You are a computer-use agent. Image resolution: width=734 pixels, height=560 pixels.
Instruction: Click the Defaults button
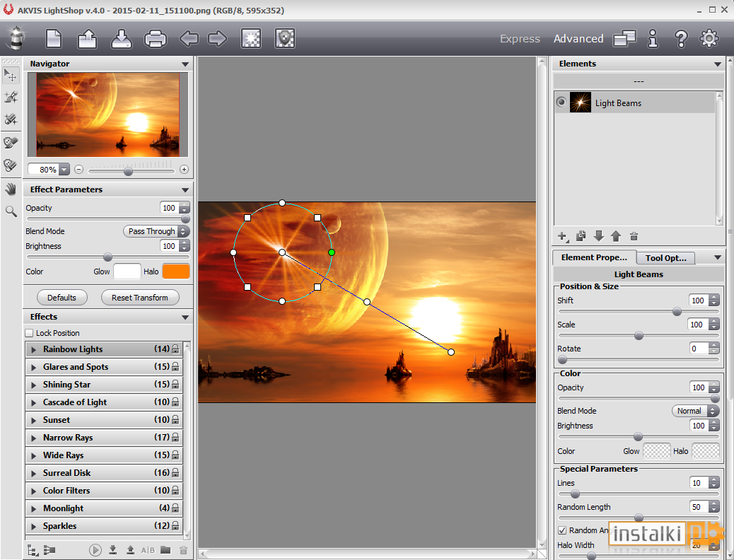pyautogui.click(x=62, y=298)
